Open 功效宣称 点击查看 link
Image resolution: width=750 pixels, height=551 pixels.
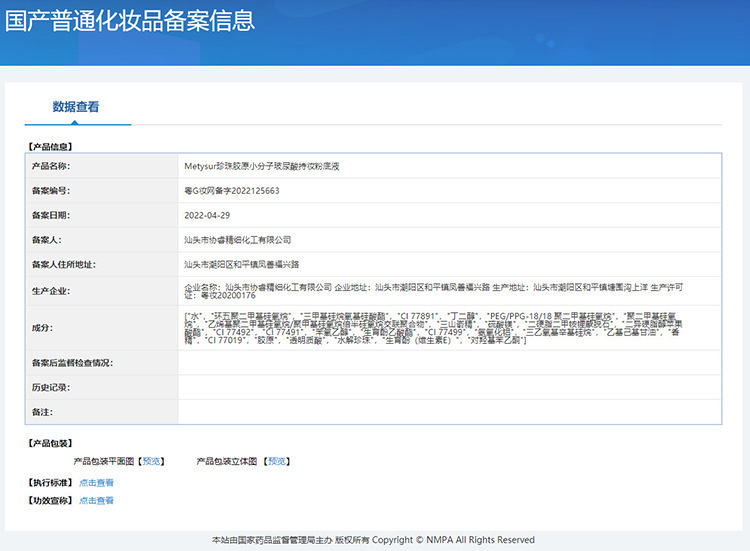[96, 500]
